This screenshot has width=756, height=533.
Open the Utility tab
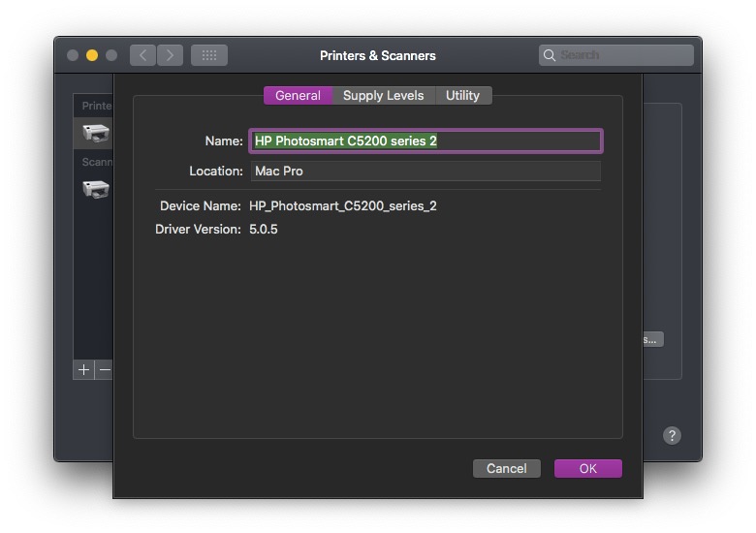click(x=462, y=95)
